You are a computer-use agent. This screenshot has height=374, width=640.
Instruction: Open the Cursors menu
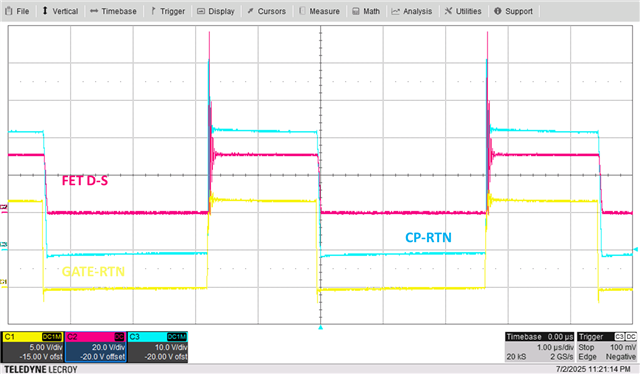click(267, 11)
